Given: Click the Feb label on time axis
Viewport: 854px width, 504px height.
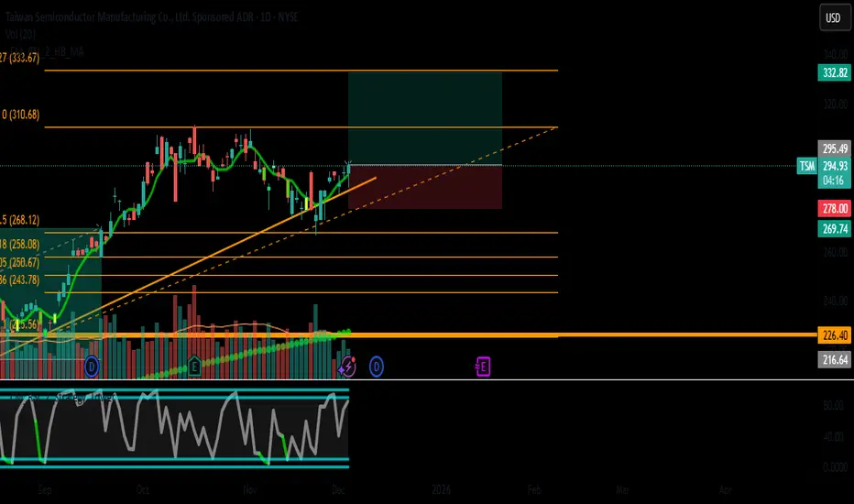Looking at the screenshot, I should [x=533, y=490].
